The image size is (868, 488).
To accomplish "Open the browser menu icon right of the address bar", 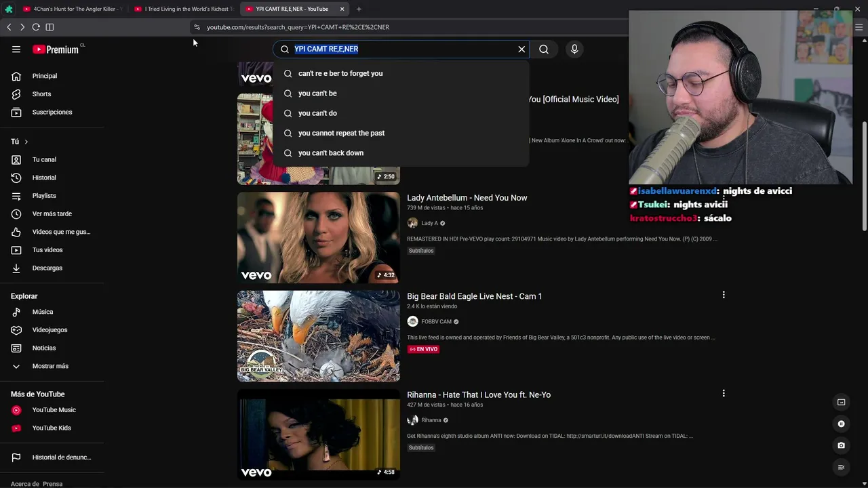I will point(859,27).
